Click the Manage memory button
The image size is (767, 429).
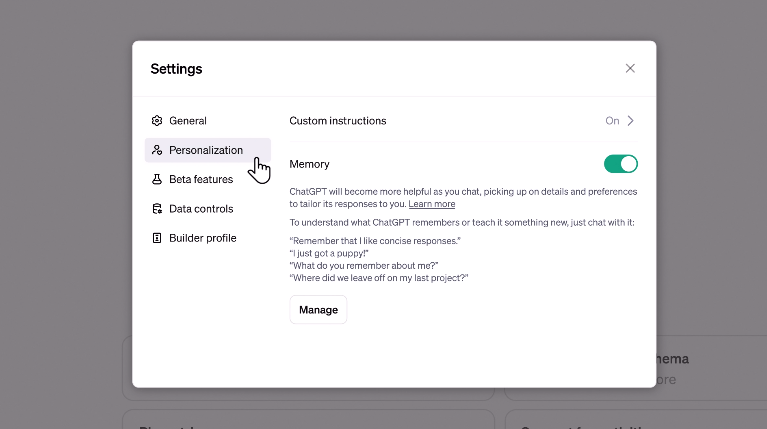click(x=318, y=310)
